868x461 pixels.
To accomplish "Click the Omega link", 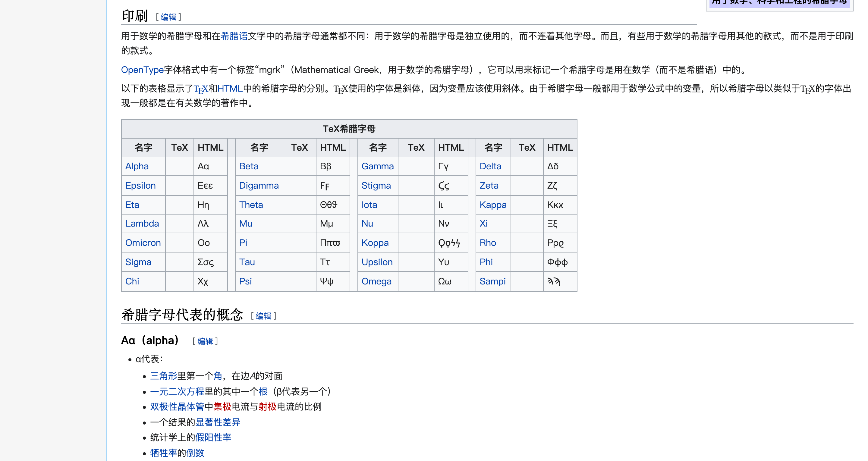I will click(376, 281).
